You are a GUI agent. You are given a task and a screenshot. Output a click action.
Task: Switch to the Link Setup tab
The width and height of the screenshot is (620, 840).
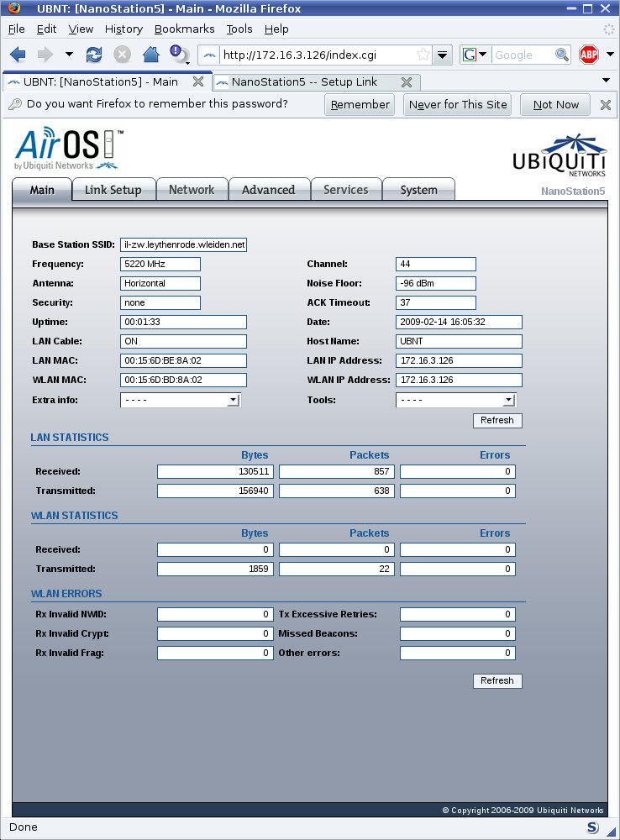tap(113, 190)
